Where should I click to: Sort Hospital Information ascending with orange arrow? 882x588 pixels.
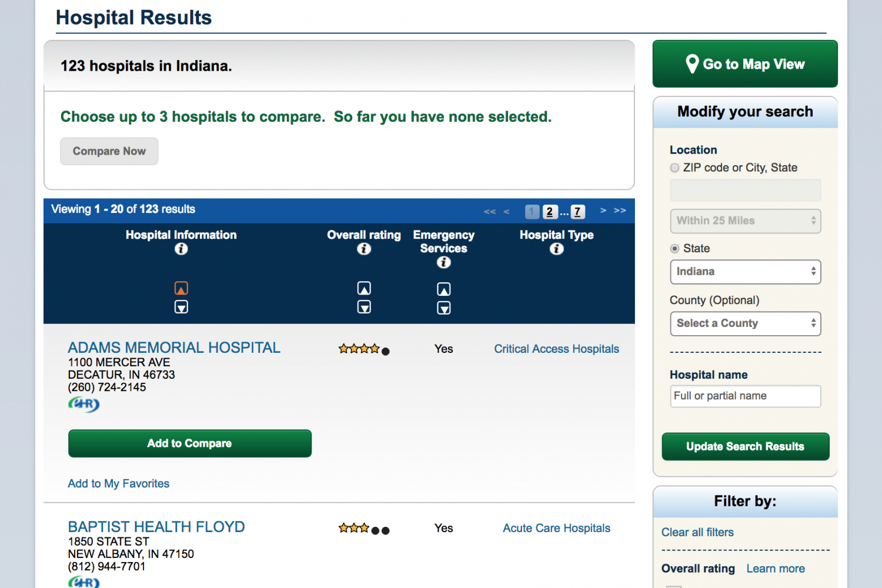181,288
